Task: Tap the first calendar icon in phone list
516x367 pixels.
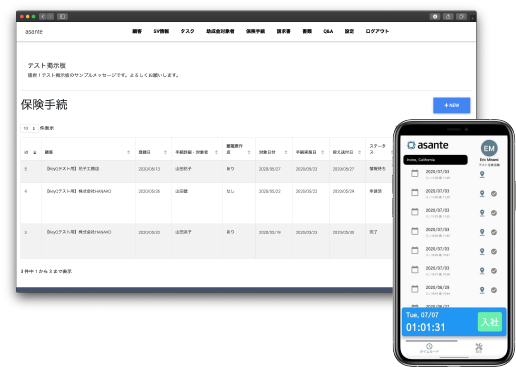Action: [415, 173]
